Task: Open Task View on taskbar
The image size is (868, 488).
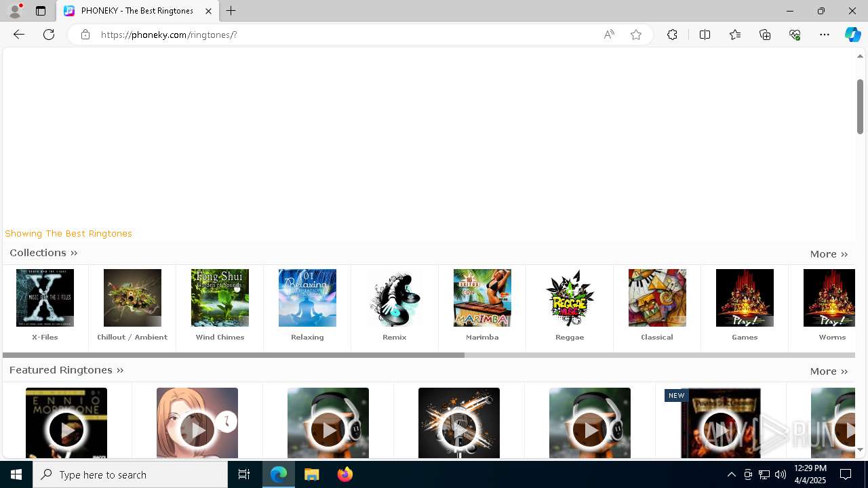Action: coord(244,474)
